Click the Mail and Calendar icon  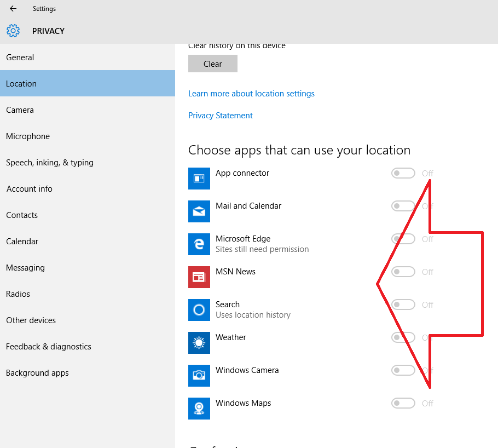point(199,211)
